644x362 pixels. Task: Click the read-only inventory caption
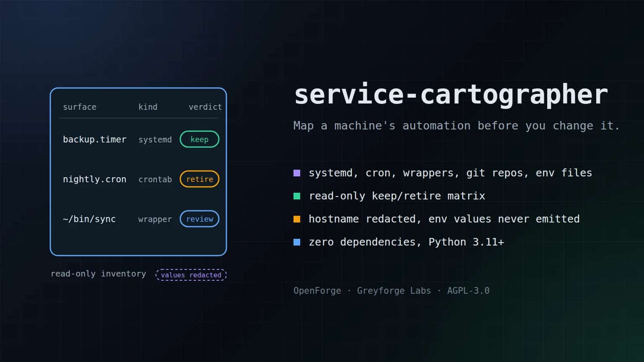click(99, 274)
